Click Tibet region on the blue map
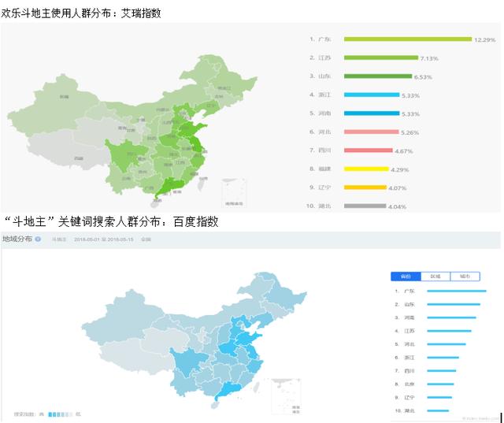504x423 pixels. [x=135, y=357]
